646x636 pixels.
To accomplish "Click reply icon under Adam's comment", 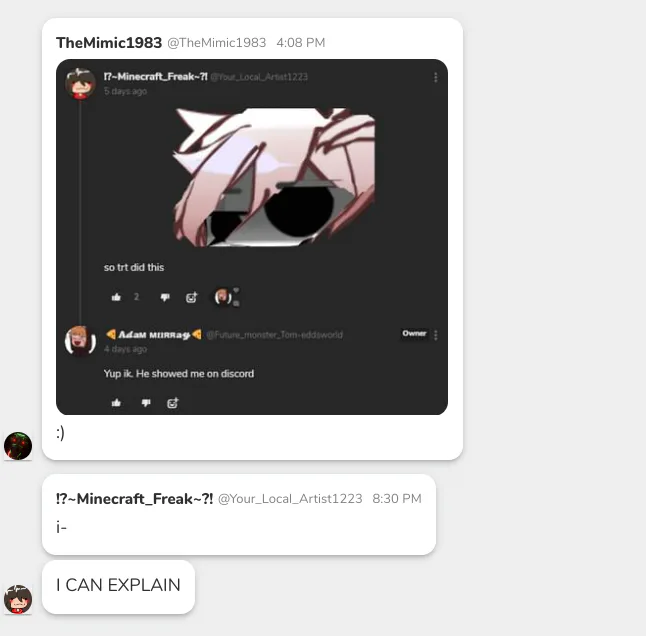I will point(173,402).
